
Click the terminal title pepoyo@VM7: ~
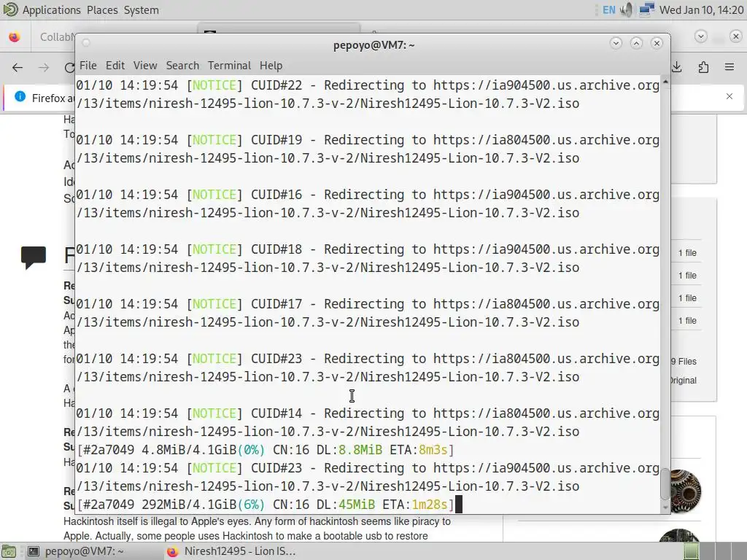[x=374, y=45]
